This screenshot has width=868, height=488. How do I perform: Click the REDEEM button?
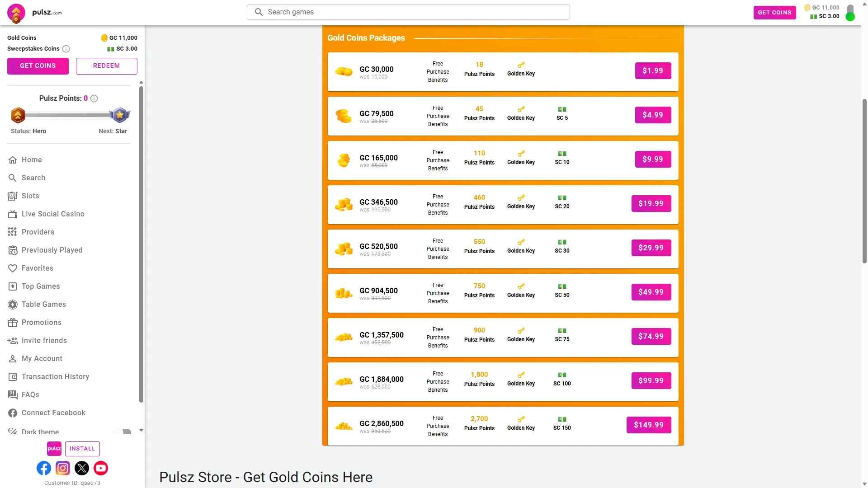(x=107, y=66)
